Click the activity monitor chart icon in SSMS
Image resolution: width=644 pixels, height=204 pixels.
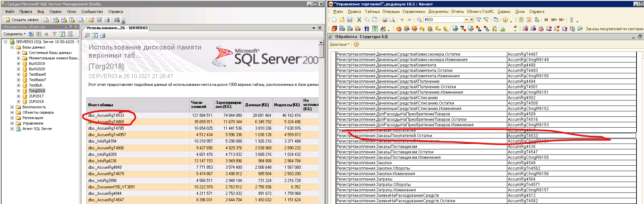117,20
